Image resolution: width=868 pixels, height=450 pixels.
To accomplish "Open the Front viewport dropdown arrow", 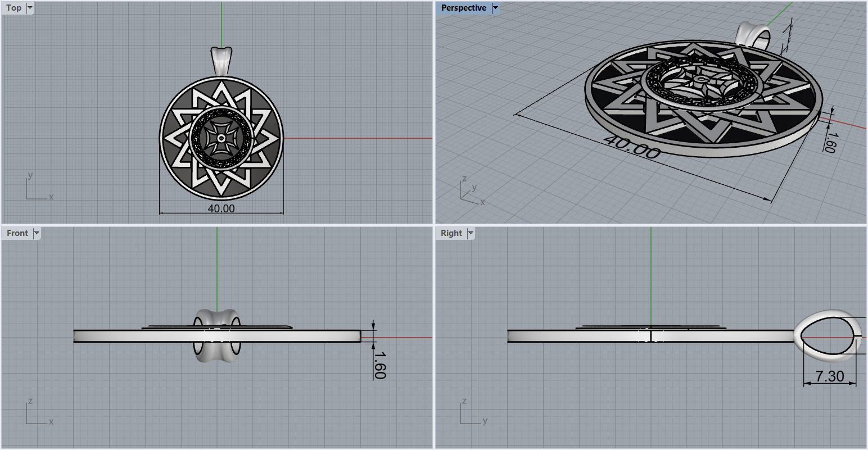I will (x=37, y=233).
